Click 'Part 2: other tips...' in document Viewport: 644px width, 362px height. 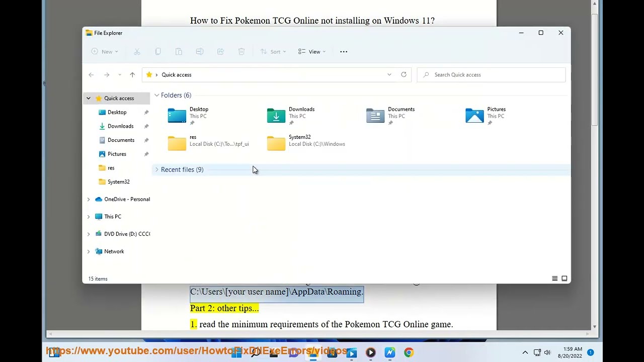pyautogui.click(x=224, y=308)
